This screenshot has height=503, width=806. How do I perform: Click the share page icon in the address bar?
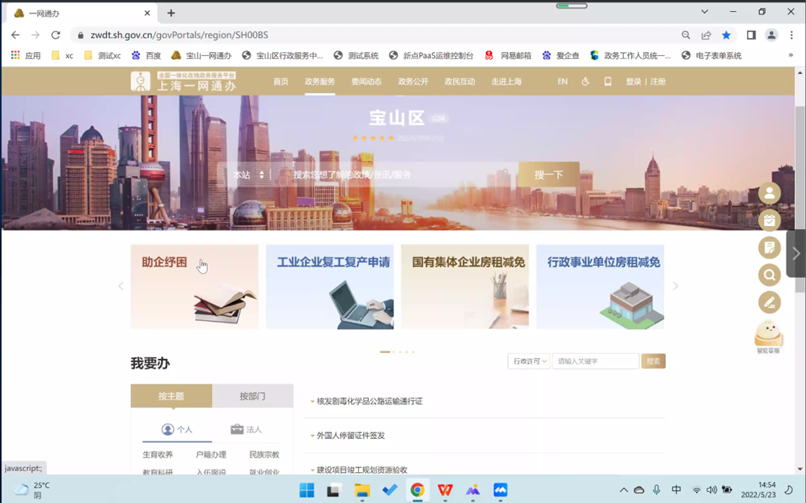click(x=706, y=35)
